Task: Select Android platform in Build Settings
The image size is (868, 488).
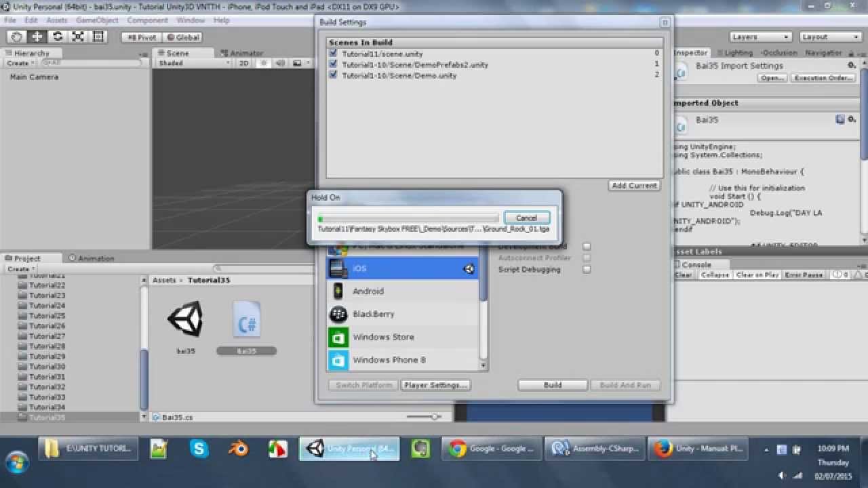Action: pos(403,291)
